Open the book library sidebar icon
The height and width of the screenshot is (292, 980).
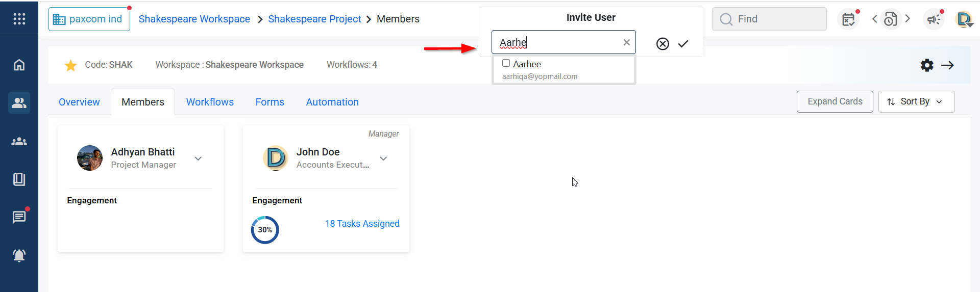click(x=19, y=179)
